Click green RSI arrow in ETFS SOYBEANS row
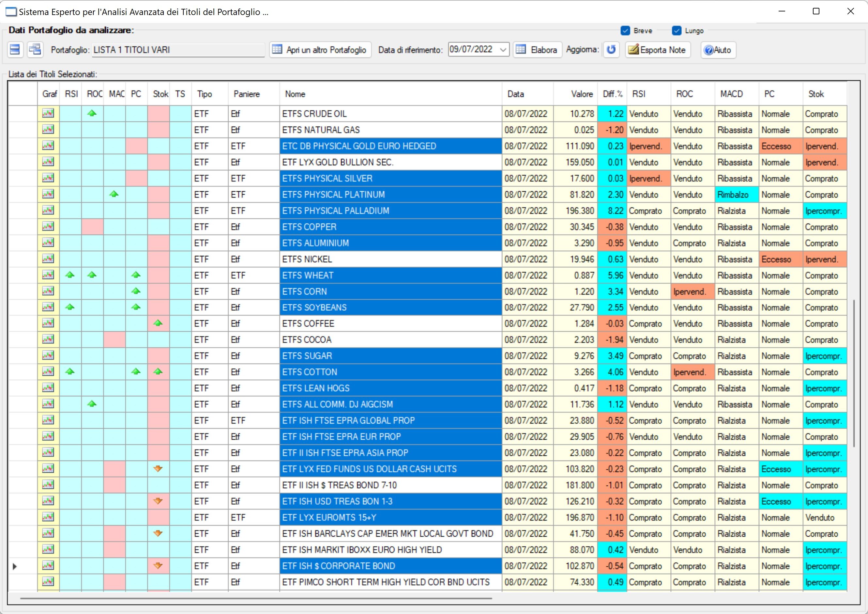This screenshot has height=614, width=868. (x=70, y=307)
